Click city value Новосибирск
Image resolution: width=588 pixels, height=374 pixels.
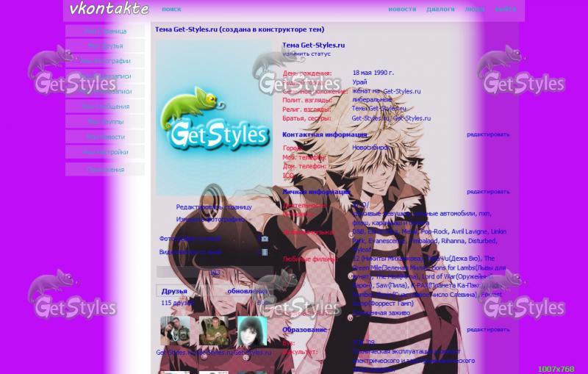370,148
